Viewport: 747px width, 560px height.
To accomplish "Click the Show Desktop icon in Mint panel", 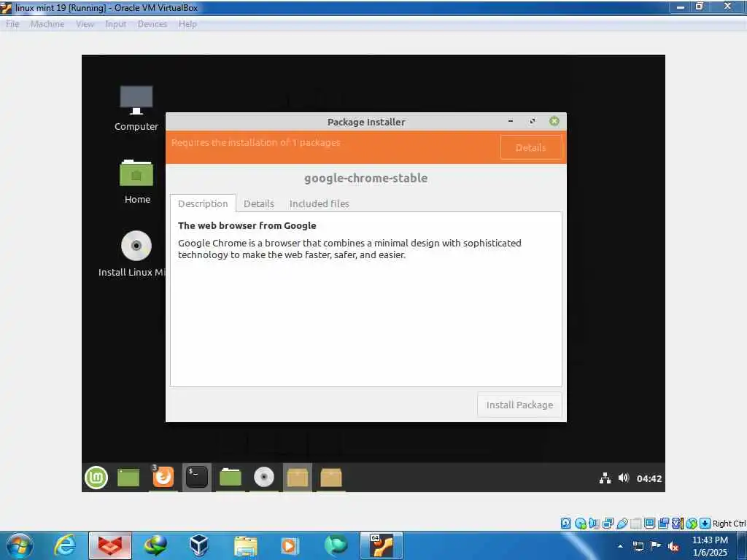I will click(x=128, y=478).
